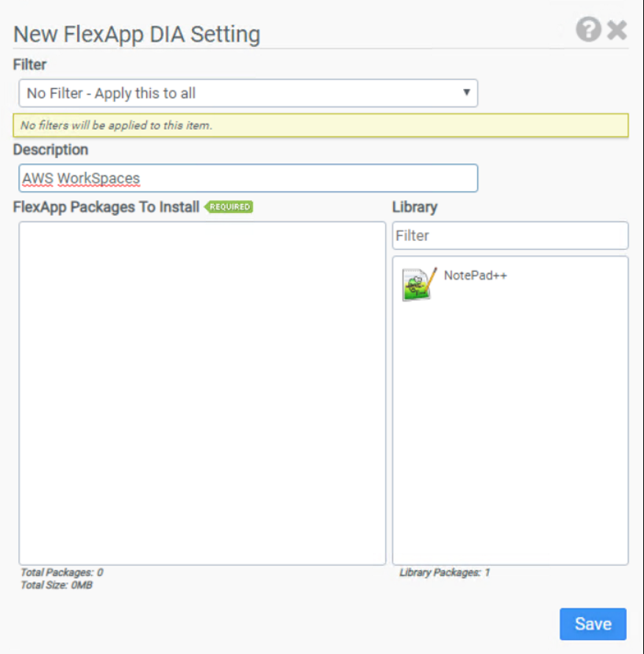Click the filter dropdown arrow

(x=466, y=93)
